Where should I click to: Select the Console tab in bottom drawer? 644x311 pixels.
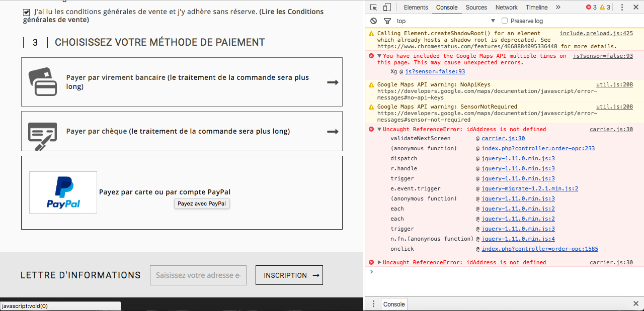click(x=394, y=304)
